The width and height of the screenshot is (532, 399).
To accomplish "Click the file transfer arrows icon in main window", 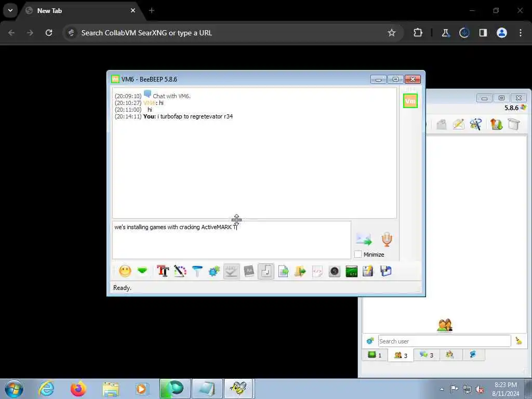I will point(496,125).
